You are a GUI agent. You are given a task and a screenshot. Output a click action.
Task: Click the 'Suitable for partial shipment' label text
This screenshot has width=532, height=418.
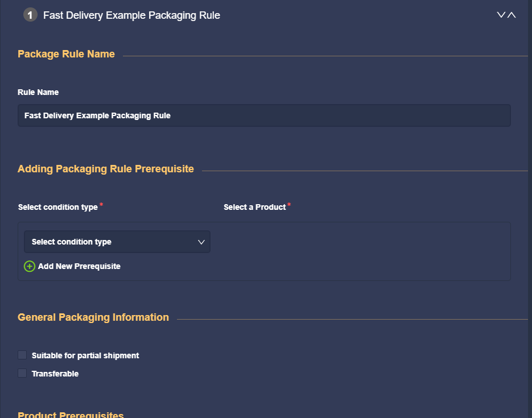[x=85, y=355]
